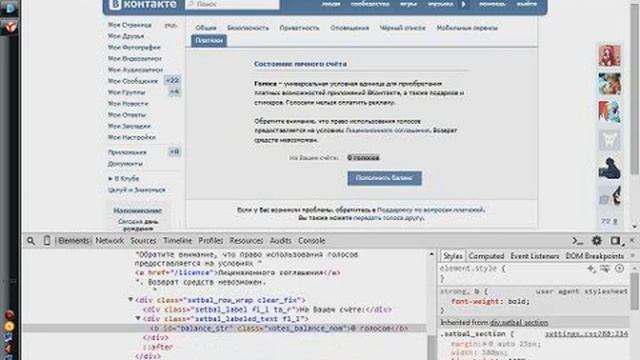Click the orange icon in left taskbar
This screenshot has width=640, height=360.
[9, 326]
